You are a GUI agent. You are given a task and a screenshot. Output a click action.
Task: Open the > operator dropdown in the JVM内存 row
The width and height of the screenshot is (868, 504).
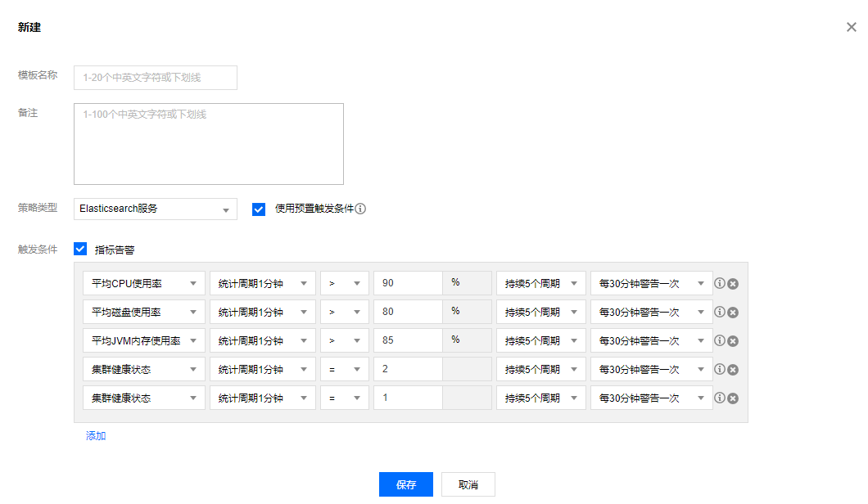click(344, 341)
